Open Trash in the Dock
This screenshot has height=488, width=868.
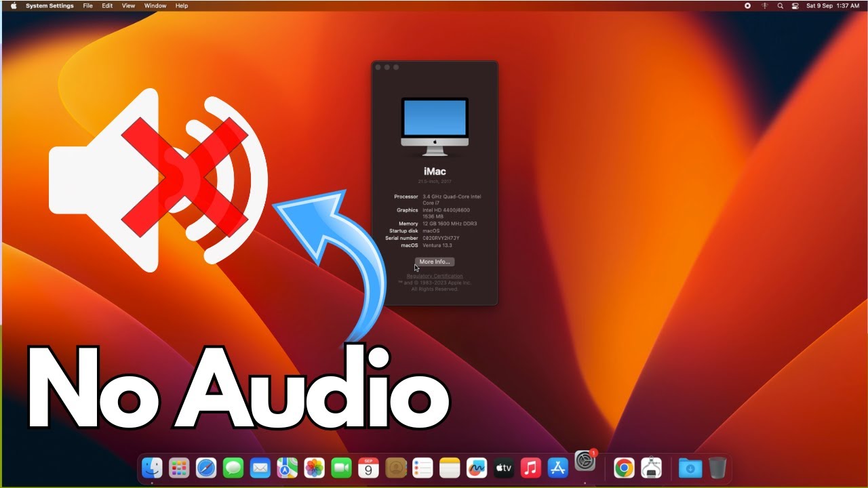(x=717, y=468)
